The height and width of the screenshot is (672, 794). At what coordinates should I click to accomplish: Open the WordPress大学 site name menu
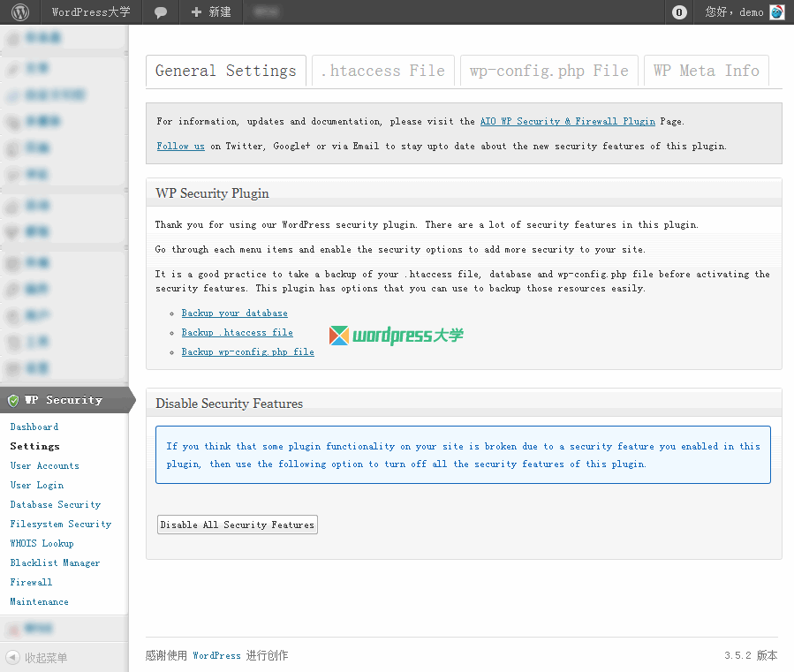(x=91, y=12)
